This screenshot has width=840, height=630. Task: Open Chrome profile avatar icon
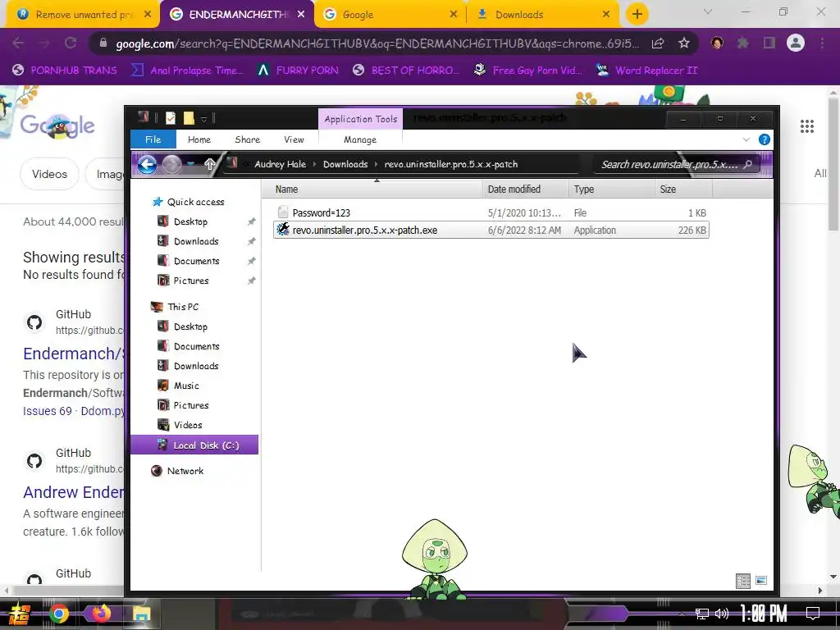[x=796, y=43]
